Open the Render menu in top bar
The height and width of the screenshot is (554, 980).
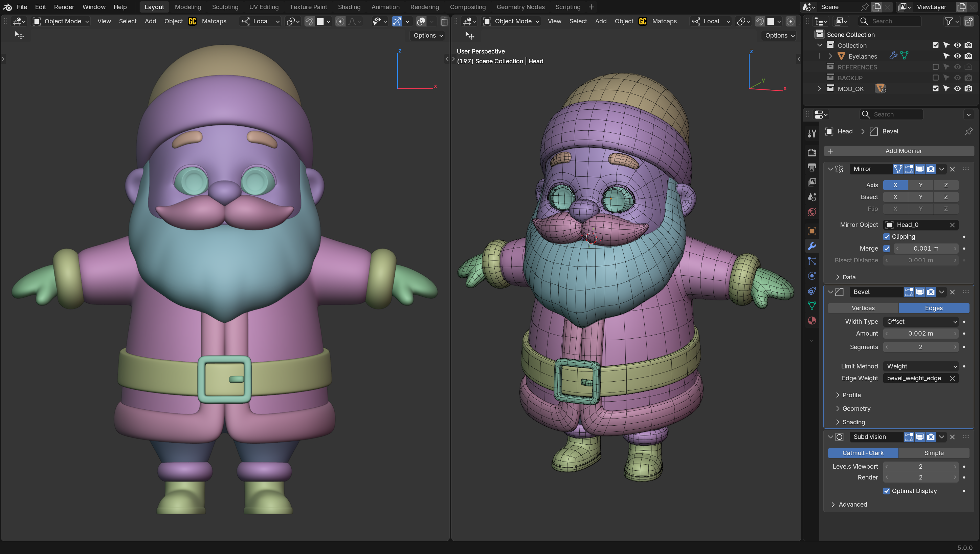click(64, 7)
